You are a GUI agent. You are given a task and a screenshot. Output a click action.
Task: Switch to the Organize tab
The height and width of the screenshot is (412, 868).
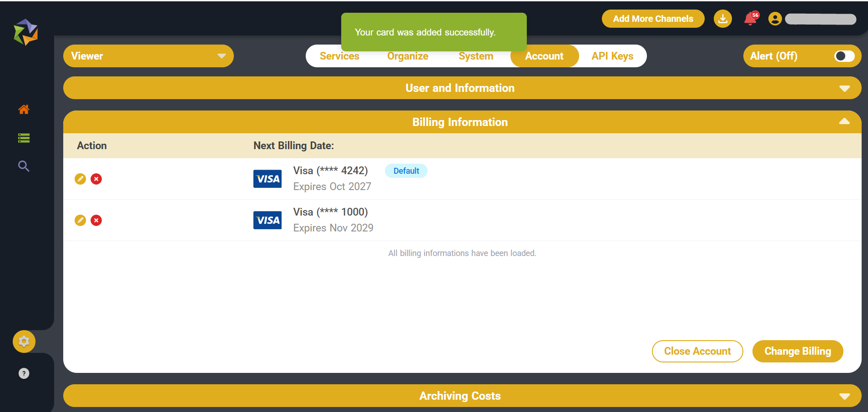(x=408, y=56)
